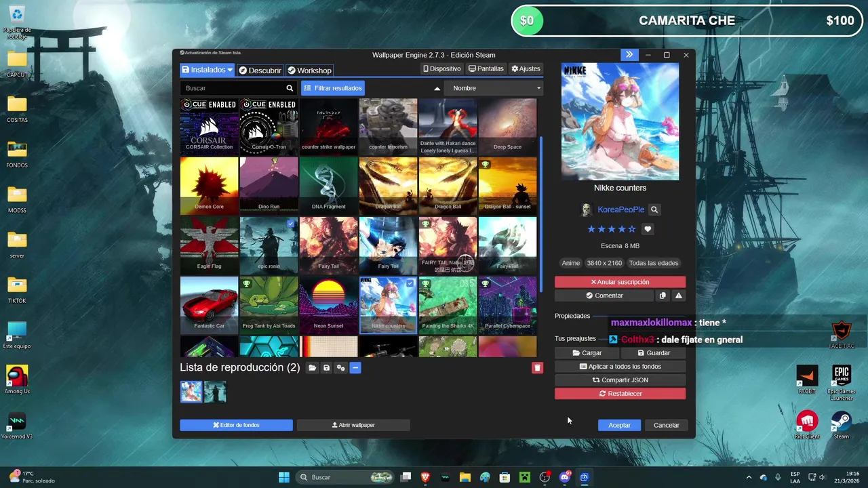Switch to the Descubrir tab
This screenshot has height=488, width=868.
(x=260, y=70)
